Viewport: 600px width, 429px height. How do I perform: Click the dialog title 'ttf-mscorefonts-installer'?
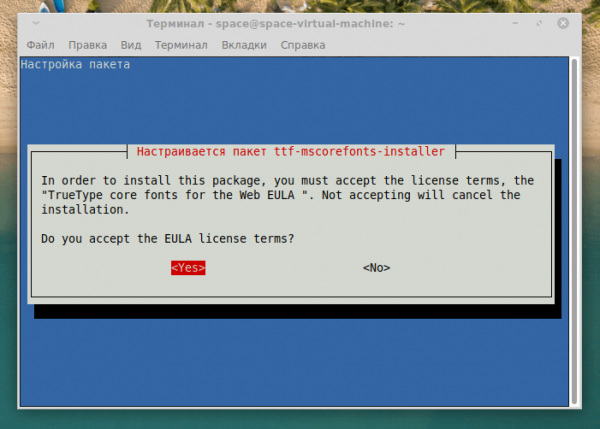click(x=359, y=152)
